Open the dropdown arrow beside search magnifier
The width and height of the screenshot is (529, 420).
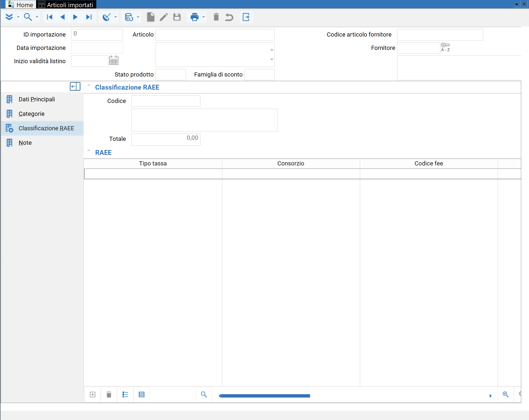(37, 17)
